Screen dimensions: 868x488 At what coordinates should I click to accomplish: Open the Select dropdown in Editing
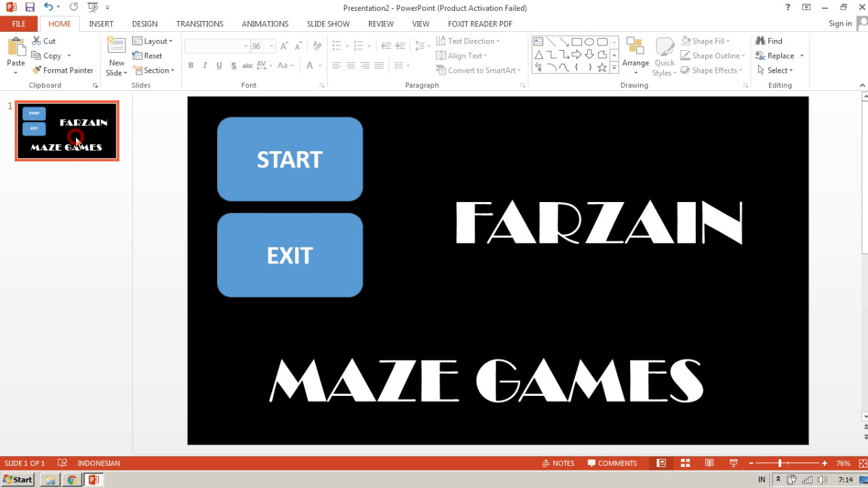pyautogui.click(x=774, y=70)
